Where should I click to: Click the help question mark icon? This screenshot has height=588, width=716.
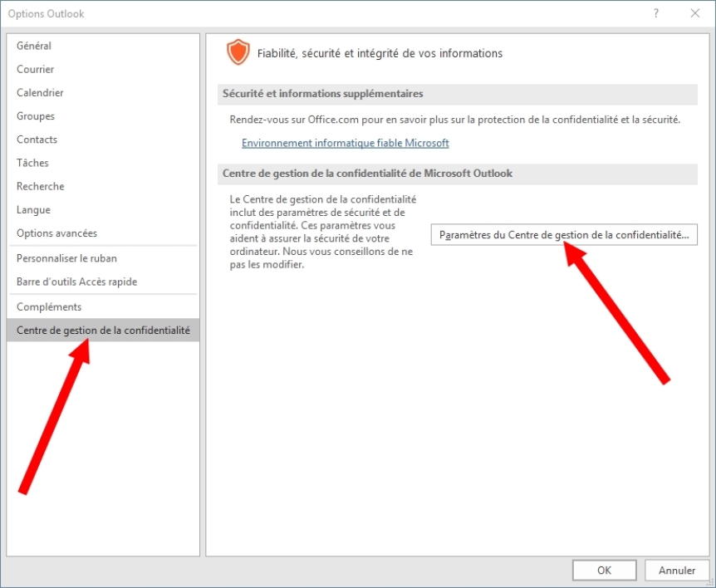click(x=656, y=13)
